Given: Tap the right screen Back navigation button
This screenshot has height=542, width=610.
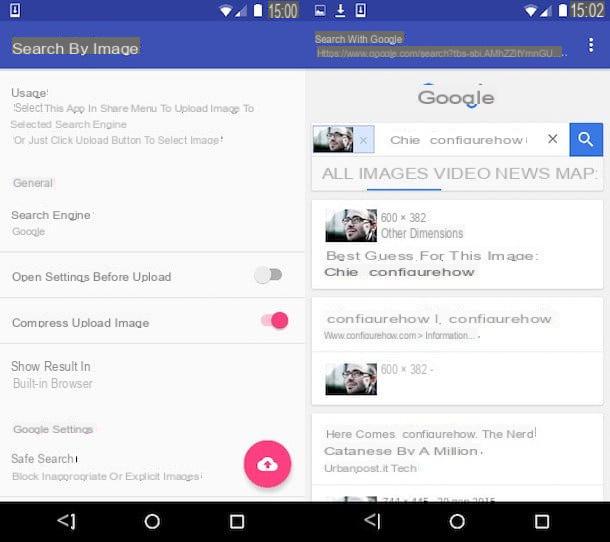Looking at the screenshot, I should [372, 521].
